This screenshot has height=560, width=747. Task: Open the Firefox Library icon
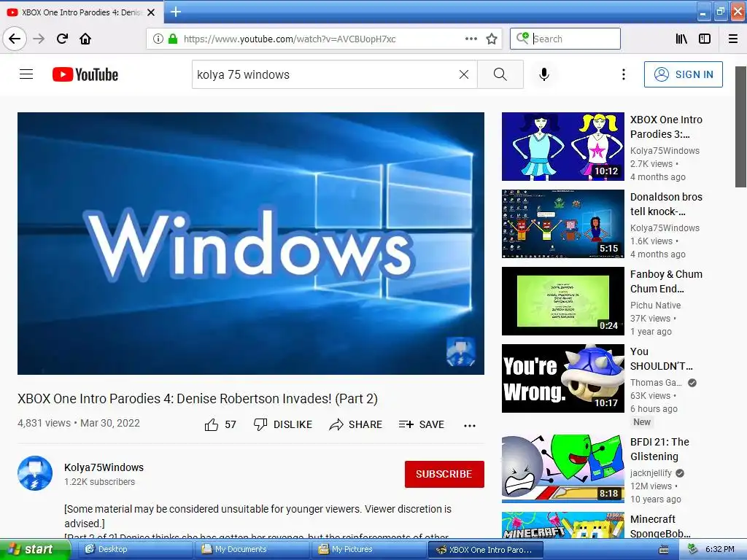point(681,39)
